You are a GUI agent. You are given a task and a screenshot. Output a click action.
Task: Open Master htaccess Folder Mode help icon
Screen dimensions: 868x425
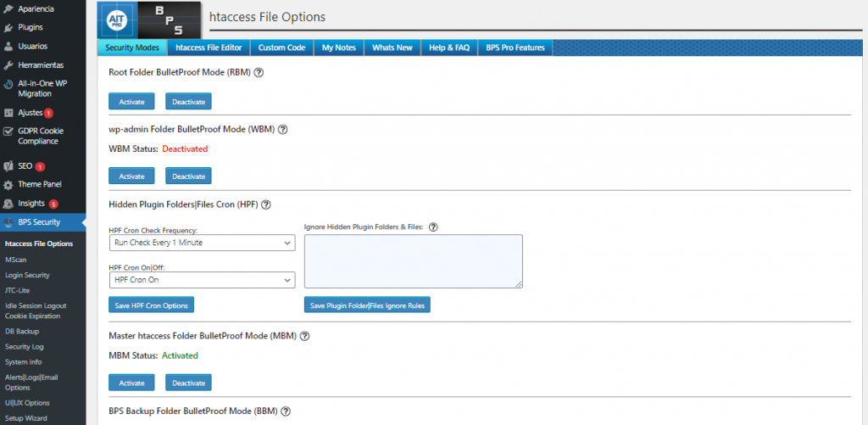pyautogui.click(x=304, y=336)
